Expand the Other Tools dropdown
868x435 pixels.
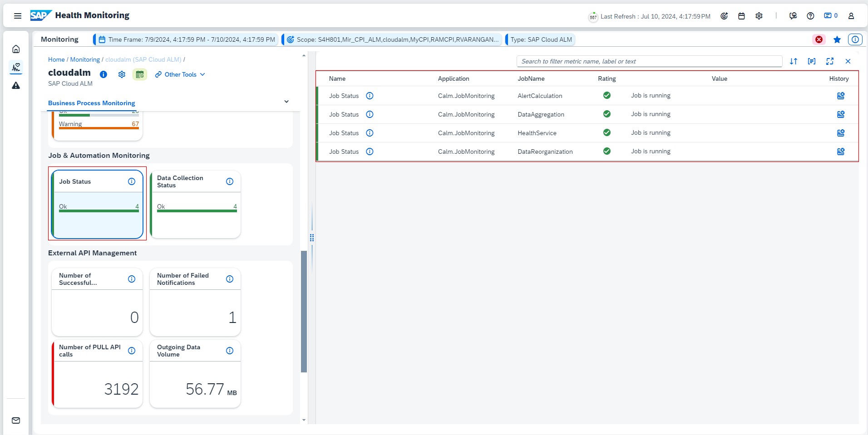pyautogui.click(x=181, y=74)
